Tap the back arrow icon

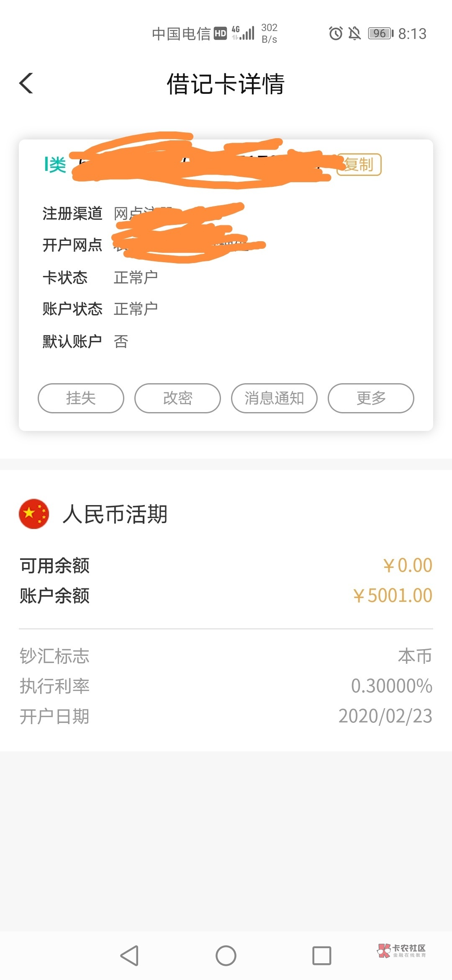pyautogui.click(x=26, y=83)
